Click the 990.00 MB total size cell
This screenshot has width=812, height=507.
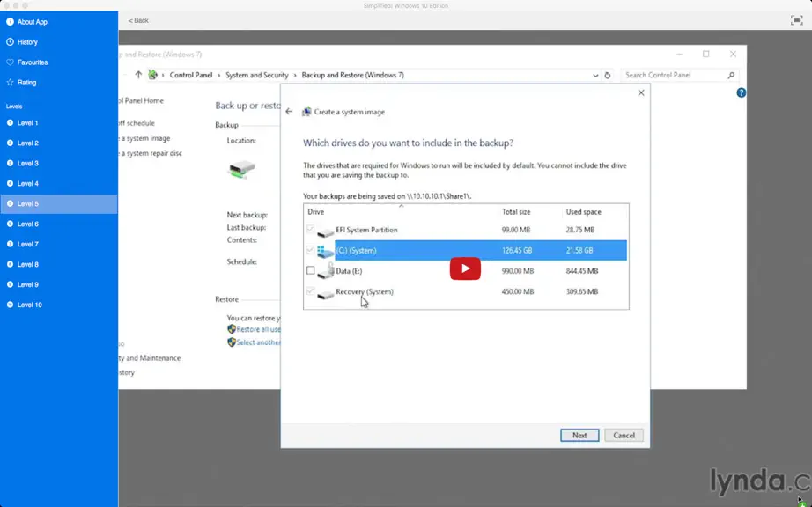point(518,271)
